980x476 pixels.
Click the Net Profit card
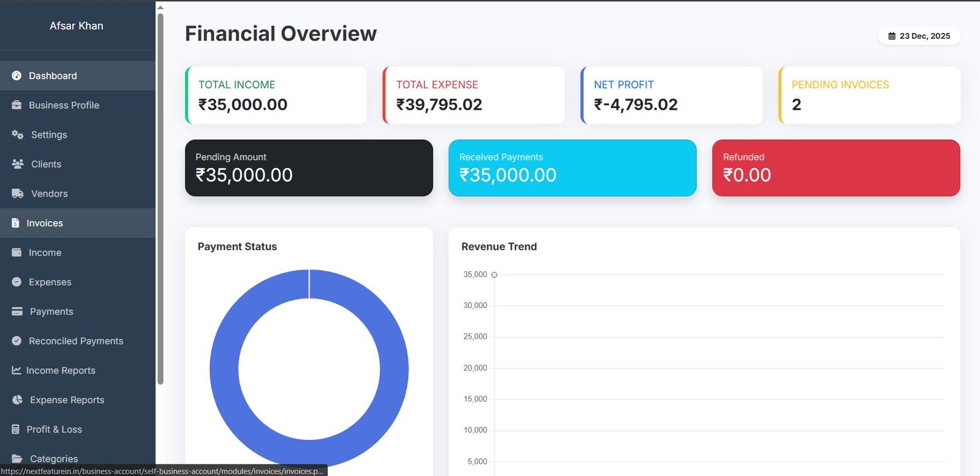672,96
